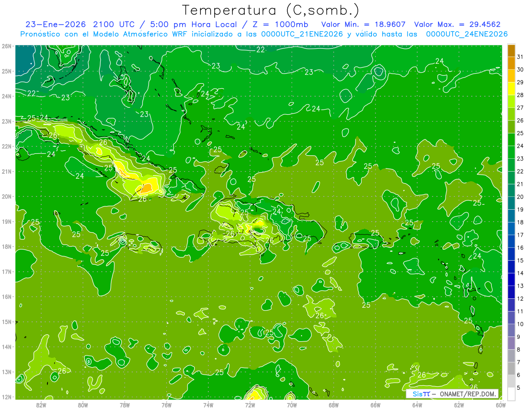Click the '12N' latitude axis label
The height and width of the screenshot is (411, 532).
(x=7, y=397)
